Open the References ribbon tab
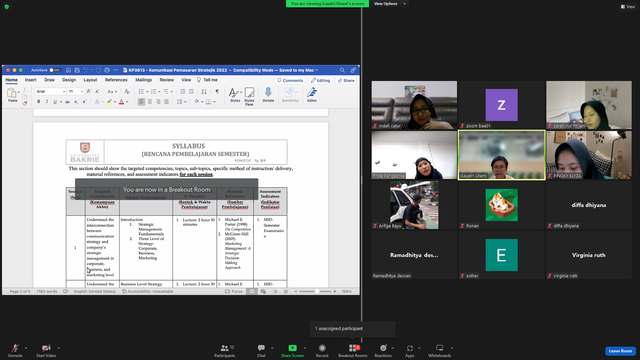Screen dimensions: 640x360 click(x=116, y=80)
